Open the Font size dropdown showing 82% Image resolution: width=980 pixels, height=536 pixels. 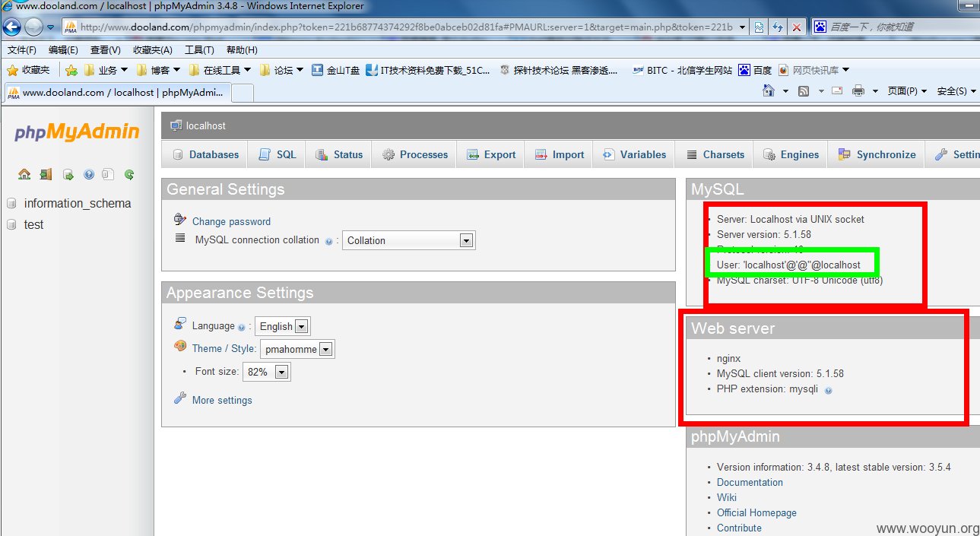266,372
